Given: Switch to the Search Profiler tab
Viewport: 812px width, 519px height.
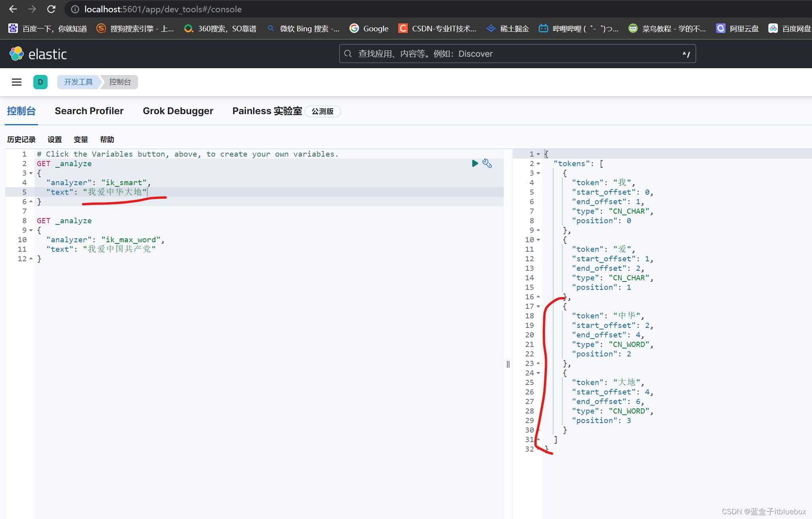Looking at the screenshot, I should point(89,111).
